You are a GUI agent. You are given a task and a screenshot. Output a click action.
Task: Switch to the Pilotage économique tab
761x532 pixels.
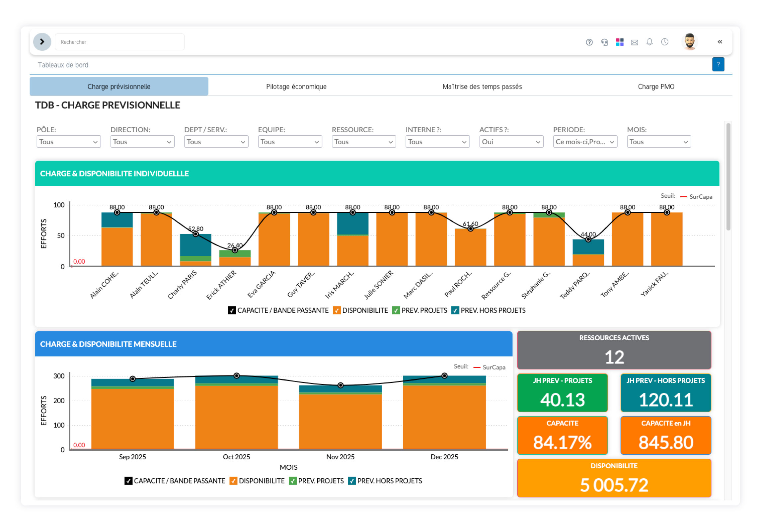[296, 87]
